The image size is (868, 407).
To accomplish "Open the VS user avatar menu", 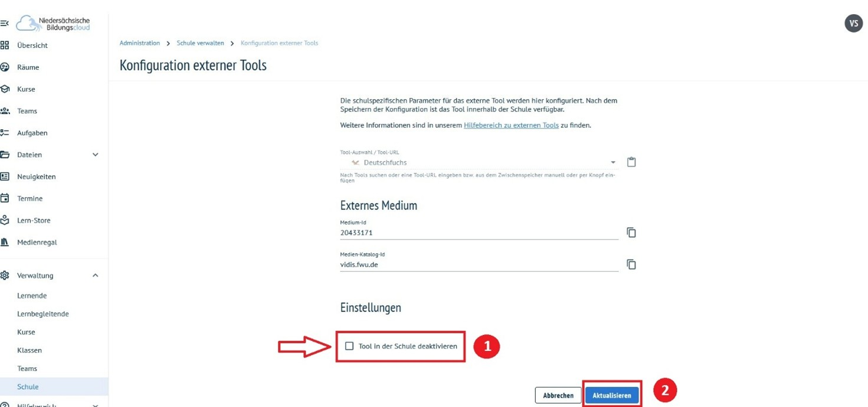I will coord(853,24).
